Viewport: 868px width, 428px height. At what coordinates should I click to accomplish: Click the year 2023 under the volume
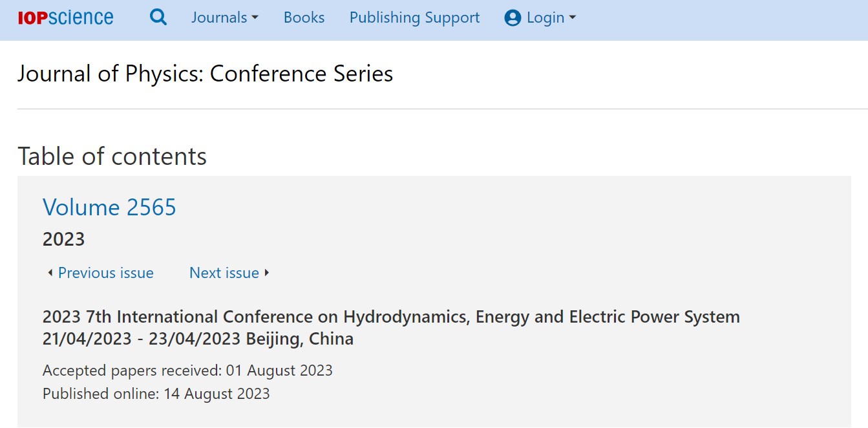click(x=63, y=239)
